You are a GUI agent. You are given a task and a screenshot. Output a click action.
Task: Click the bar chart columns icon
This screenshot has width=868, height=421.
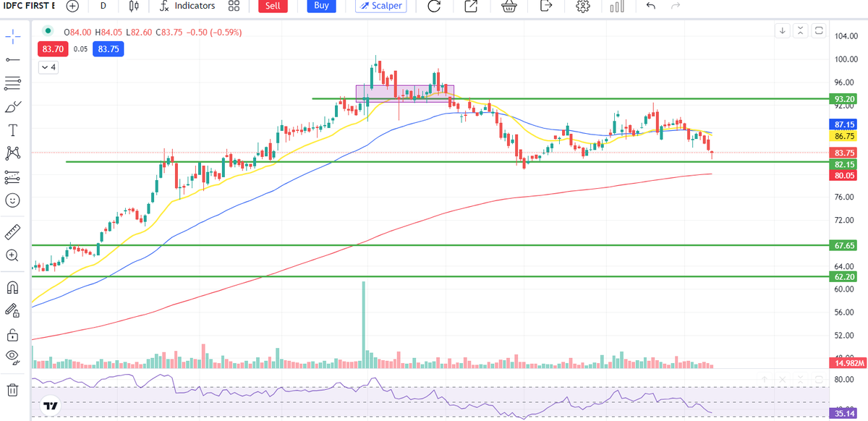tap(617, 7)
